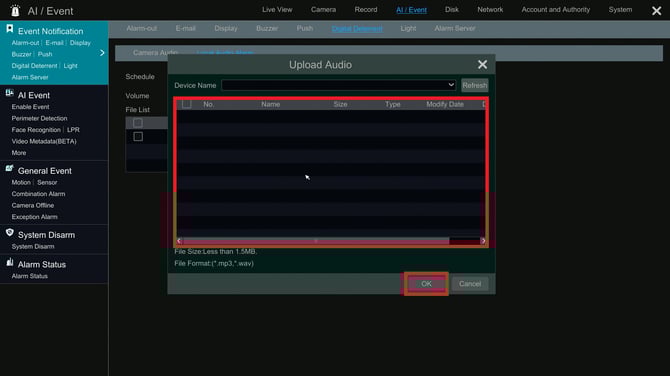Open the Disk menu

[x=452, y=9]
